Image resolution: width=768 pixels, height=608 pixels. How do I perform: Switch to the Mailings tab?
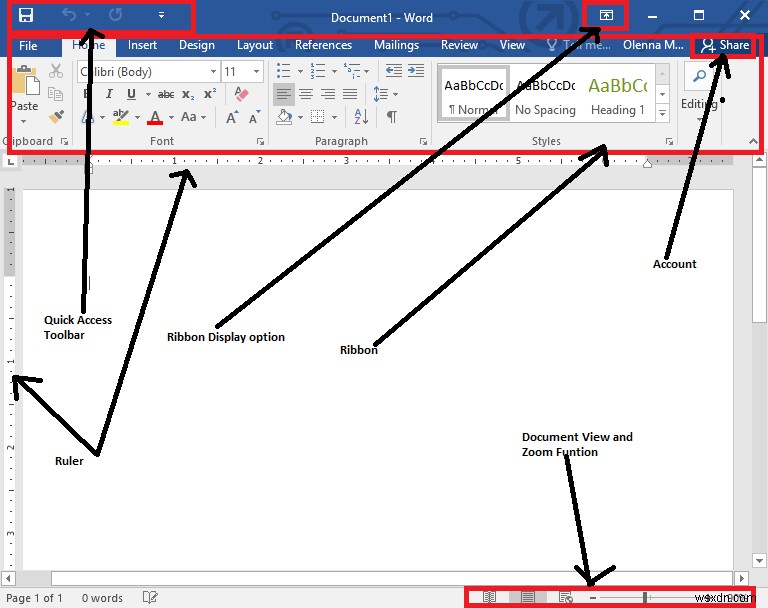point(396,45)
